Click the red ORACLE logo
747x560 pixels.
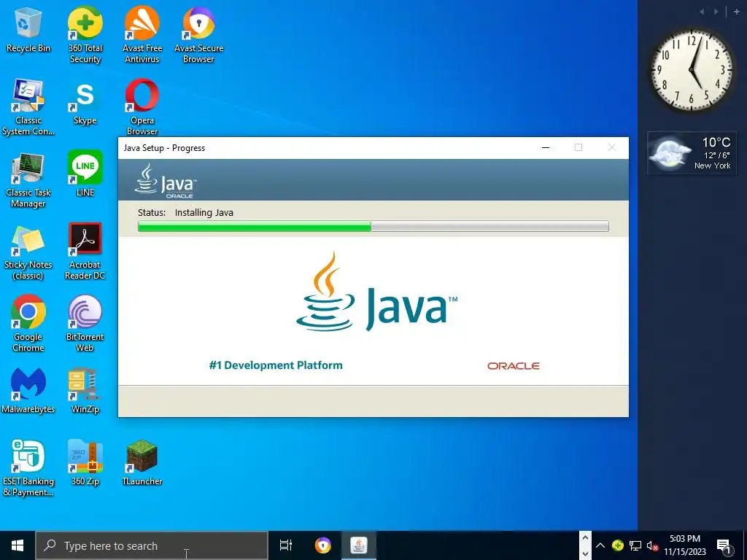(513, 366)
